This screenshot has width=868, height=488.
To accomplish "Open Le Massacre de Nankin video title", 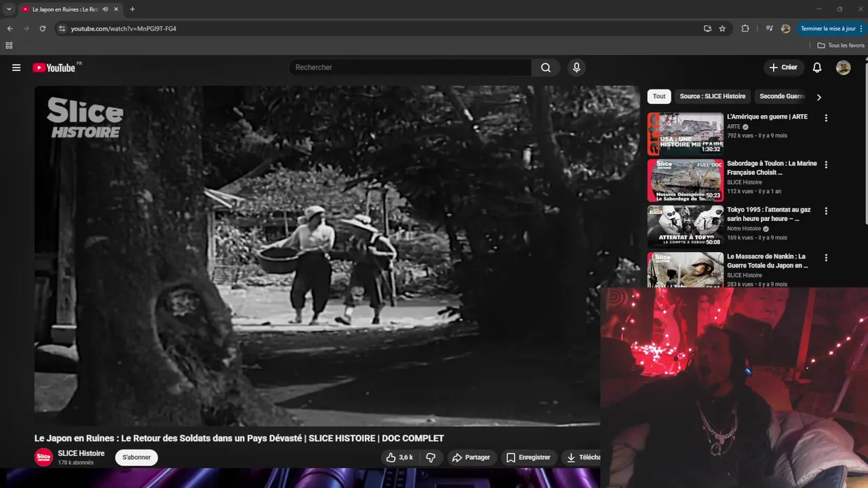I will pyautogui.click(x=767, y=261).
